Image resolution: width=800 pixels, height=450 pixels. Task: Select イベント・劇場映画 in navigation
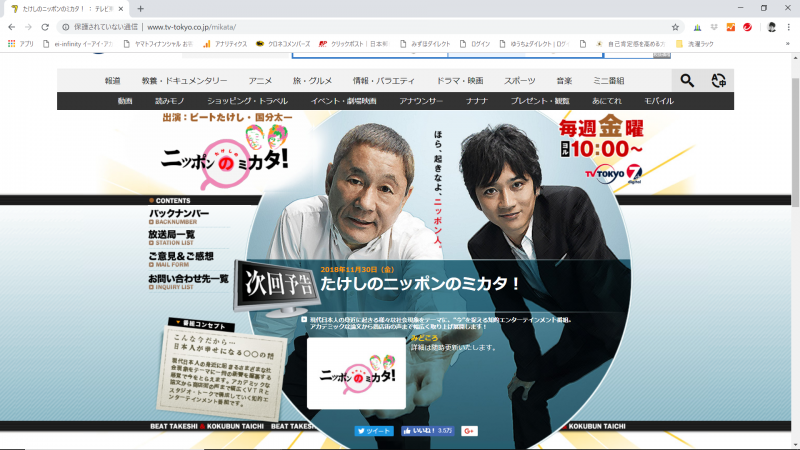(x=343, y=101)
